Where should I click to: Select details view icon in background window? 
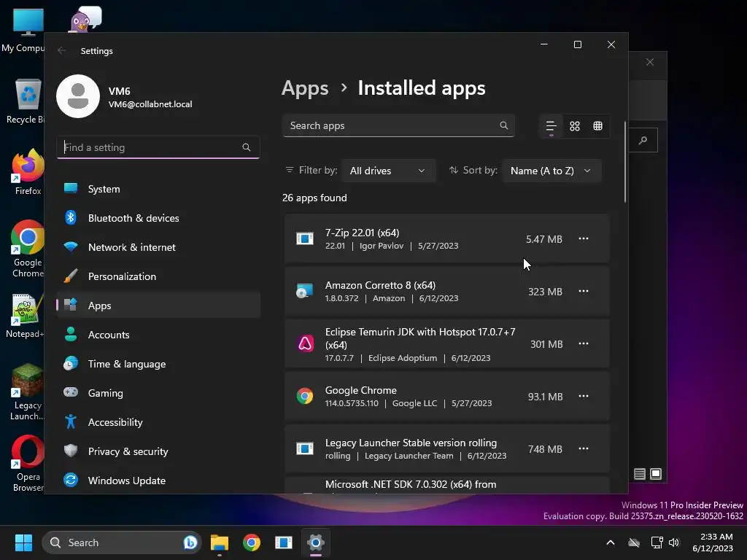tap(640, 474)
